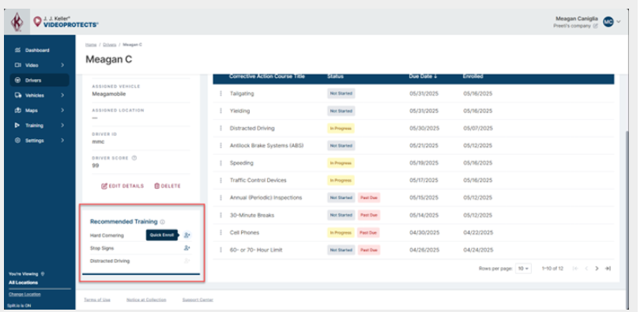Expand the Settings submenu chevron

pyautogui.click(x=62, y=141)
